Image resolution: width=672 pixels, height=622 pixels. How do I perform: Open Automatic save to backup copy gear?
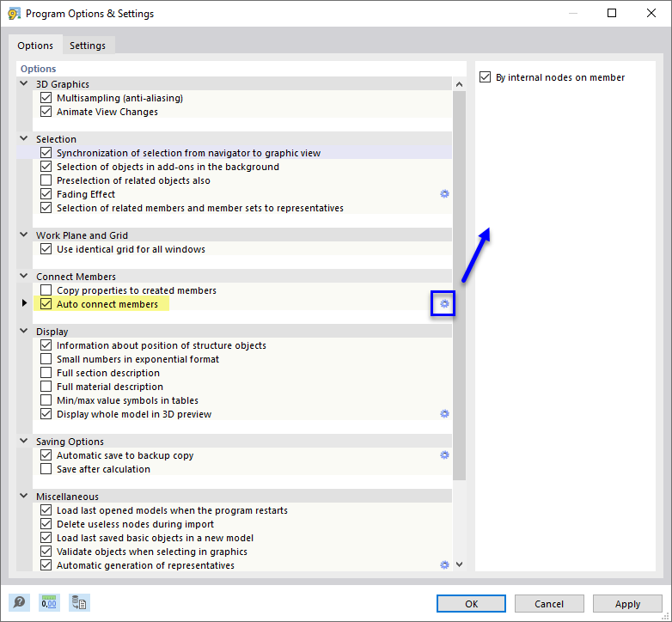pos(444,455)
